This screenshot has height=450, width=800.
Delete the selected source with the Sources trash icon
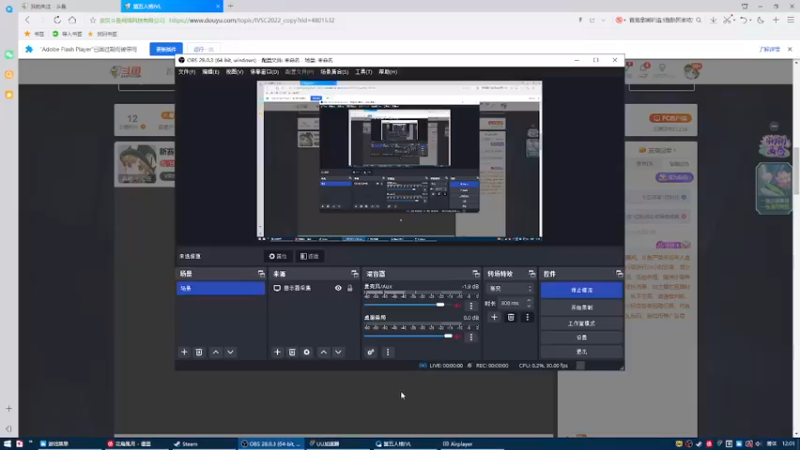tap(292, 352)
